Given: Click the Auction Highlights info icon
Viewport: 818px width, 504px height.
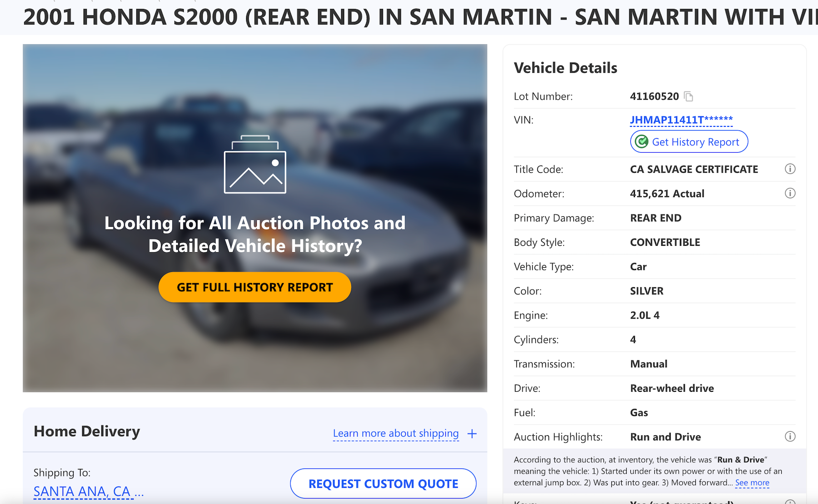Looking at the screenshot, I should click(790, 437).
